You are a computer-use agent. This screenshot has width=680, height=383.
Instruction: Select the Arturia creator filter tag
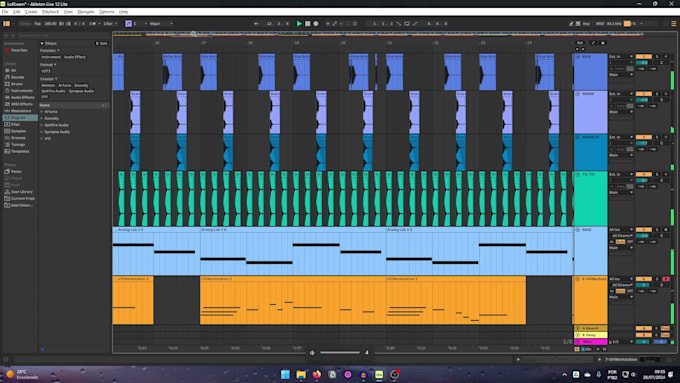(65, 85)
